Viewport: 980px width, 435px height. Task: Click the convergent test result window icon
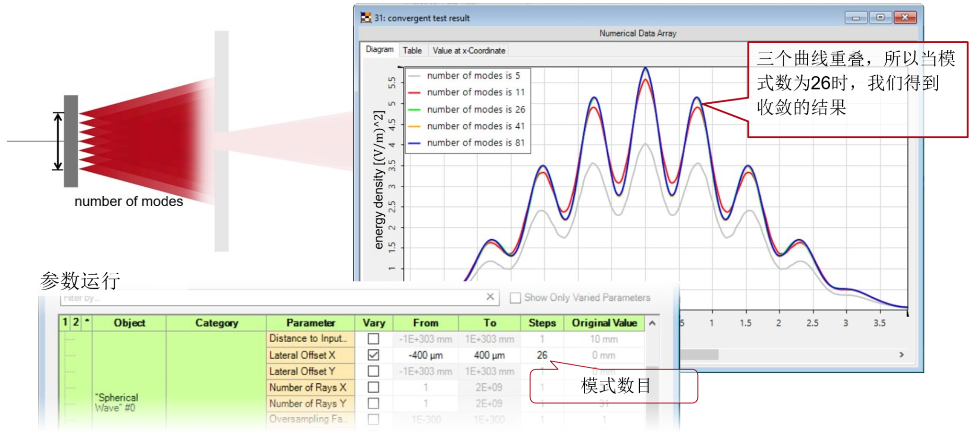point(366,18)
